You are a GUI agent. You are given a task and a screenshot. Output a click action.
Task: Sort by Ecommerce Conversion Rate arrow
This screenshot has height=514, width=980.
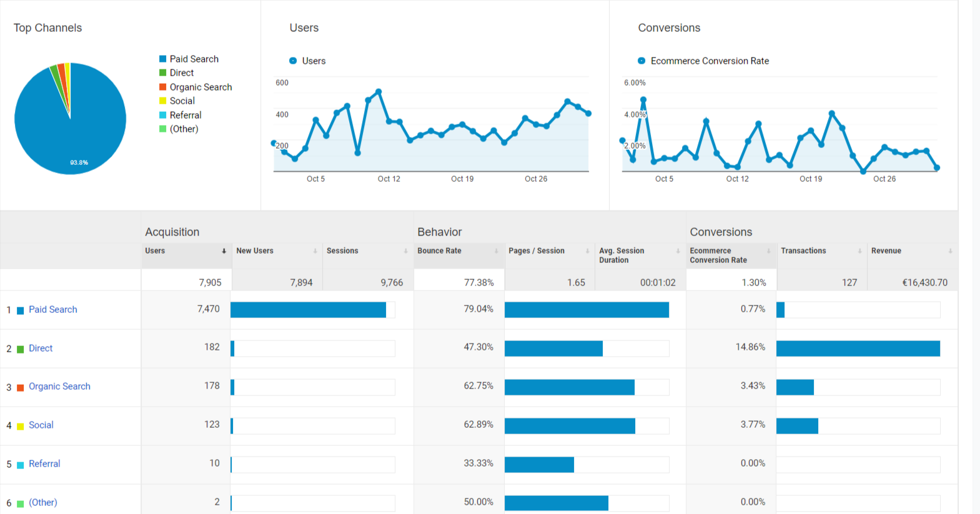pos(768,251)
